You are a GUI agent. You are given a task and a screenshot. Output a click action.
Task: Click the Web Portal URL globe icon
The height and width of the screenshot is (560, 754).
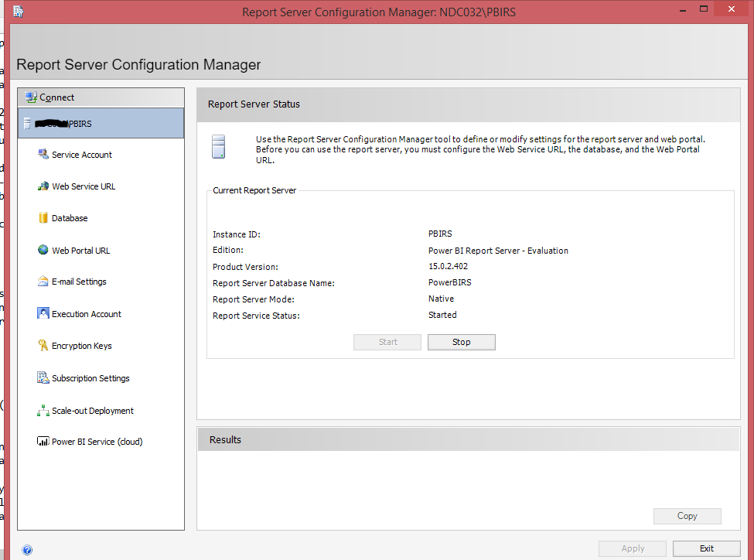click(43, 250)
